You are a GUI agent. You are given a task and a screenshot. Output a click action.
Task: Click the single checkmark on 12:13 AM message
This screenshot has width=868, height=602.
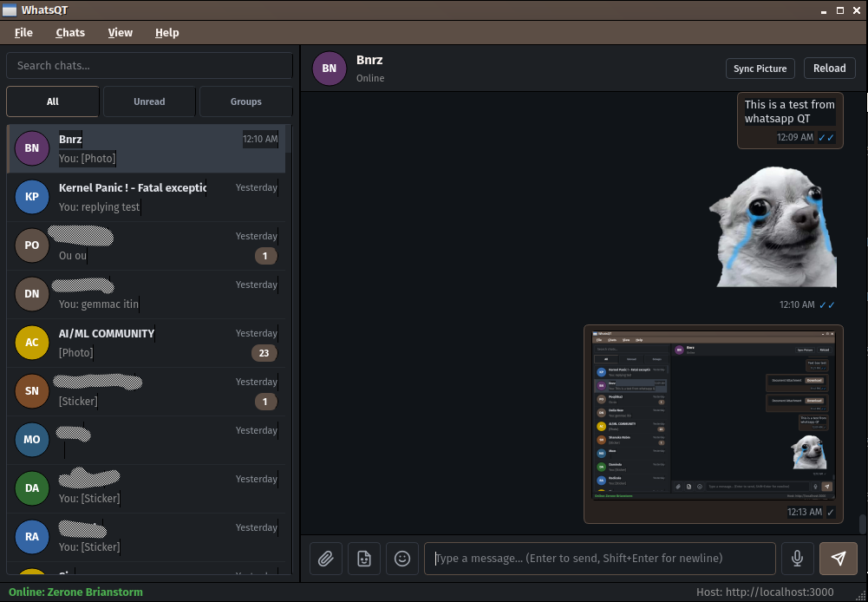831,513
